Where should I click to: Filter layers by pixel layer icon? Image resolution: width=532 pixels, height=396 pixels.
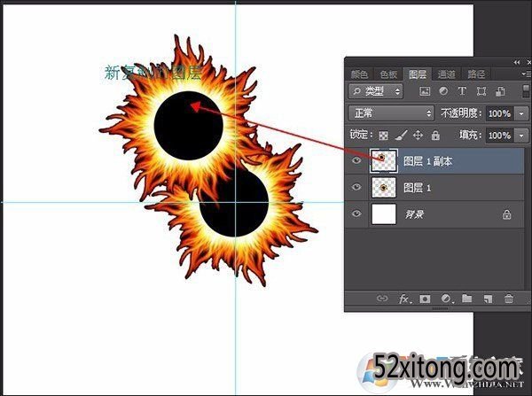(425, 91)
